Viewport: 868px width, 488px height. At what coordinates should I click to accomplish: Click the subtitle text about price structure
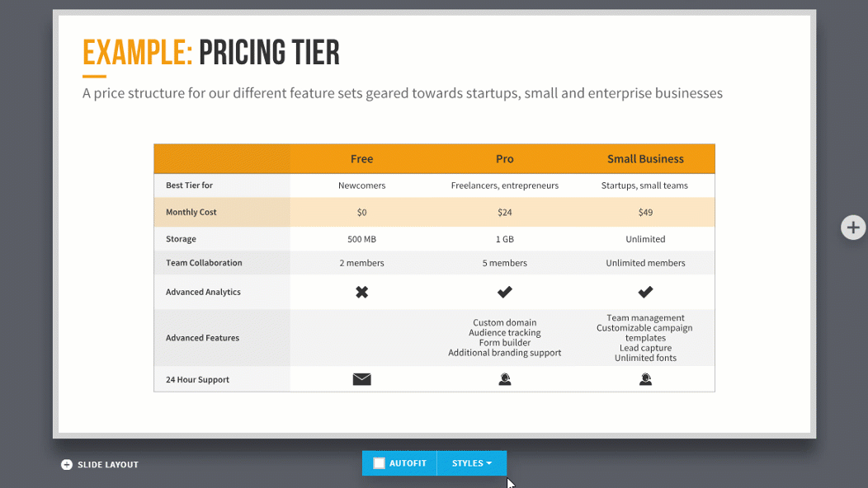403,93
